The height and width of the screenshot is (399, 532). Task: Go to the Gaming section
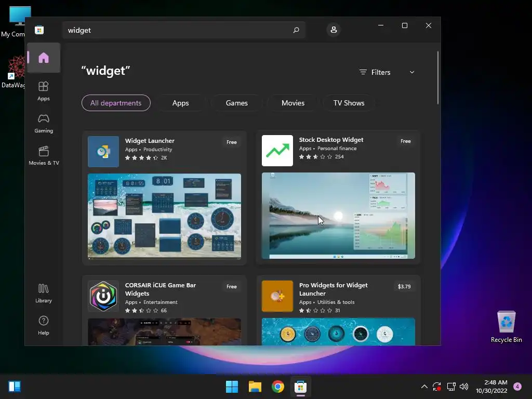[44, 123]
